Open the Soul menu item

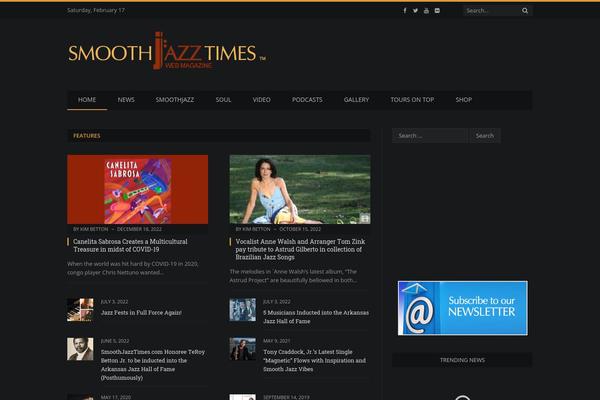click(223, 100)
